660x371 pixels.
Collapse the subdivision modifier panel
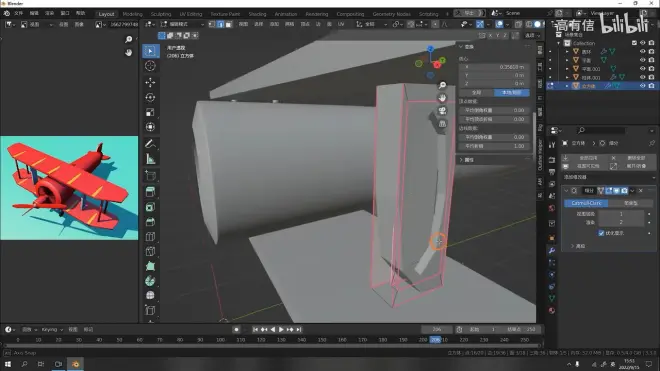tap(567, 191)
